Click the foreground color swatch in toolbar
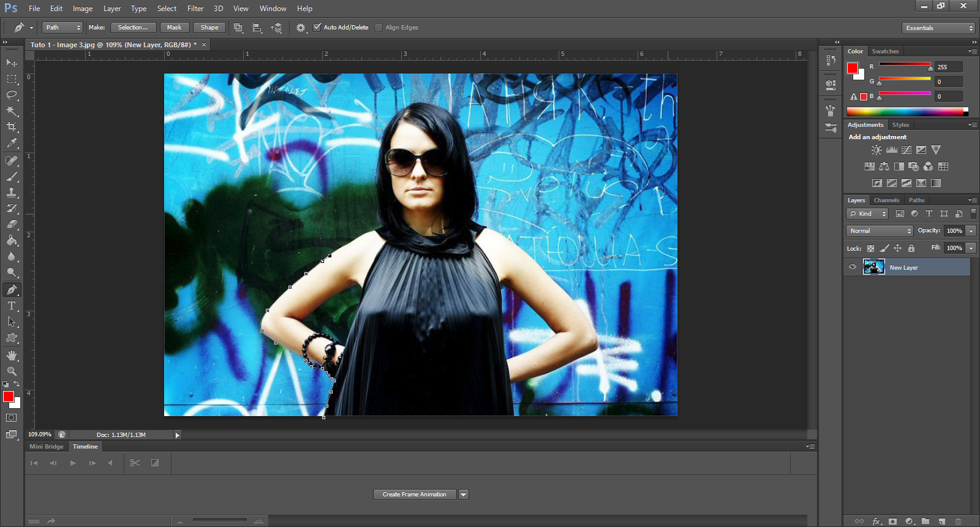The height and width of the screenshot is (527, 980). [9, 396]
